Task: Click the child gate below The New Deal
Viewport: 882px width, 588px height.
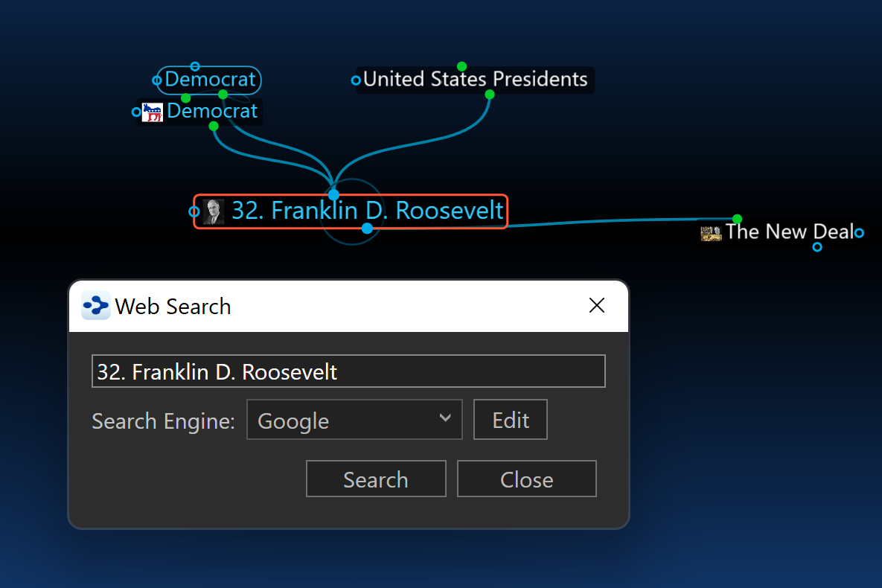Action: 817,247
